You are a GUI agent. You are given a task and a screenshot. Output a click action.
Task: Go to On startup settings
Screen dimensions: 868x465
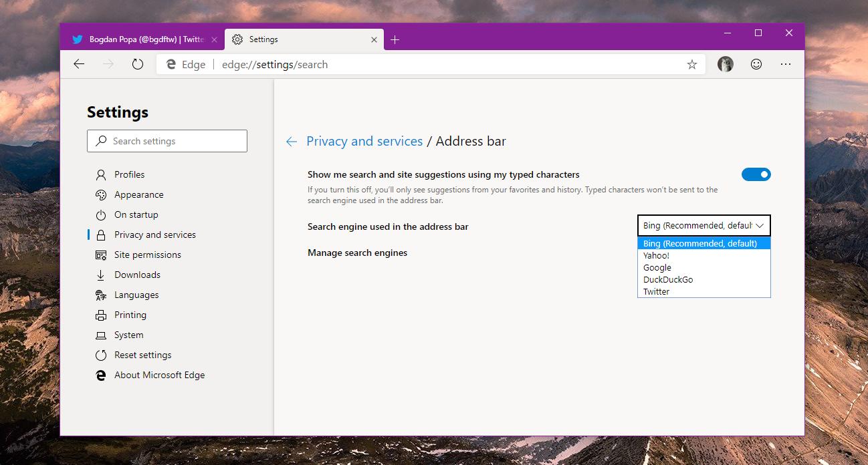(x=136, y=214)
